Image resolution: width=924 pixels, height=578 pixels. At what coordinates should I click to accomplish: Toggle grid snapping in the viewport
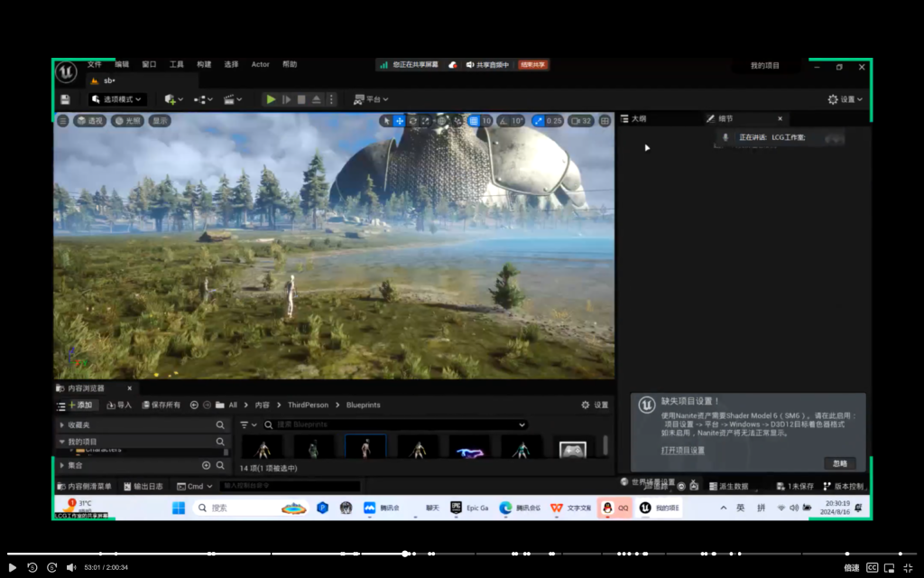click(474, 121)
